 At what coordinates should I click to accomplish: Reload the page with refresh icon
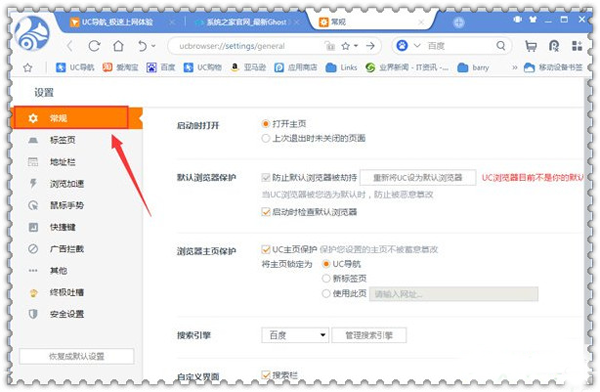[x=94, y=46]
